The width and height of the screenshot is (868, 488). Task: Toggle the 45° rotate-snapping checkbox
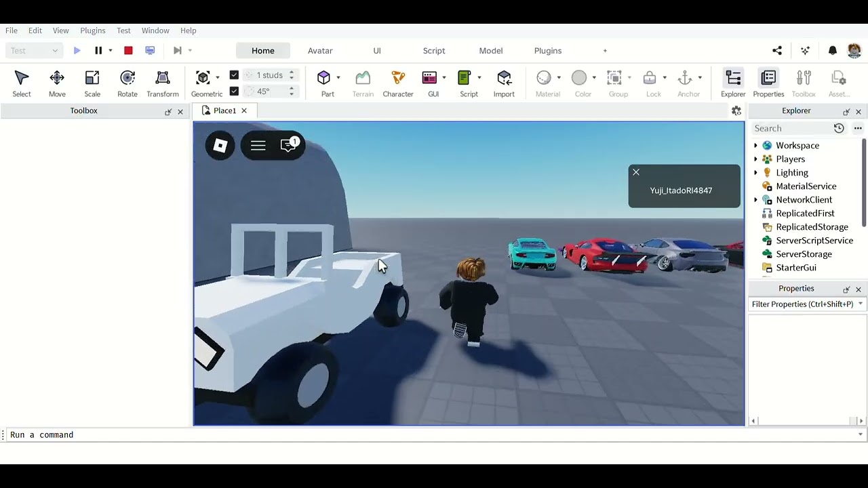click(234, 91)
